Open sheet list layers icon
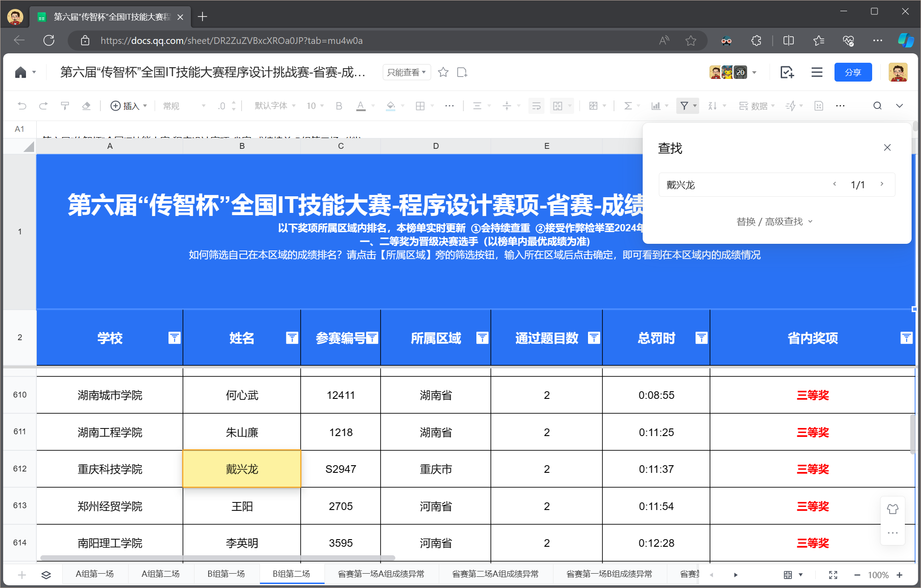The height and width of the screenshot is (588, 921). tap(46, 575)
